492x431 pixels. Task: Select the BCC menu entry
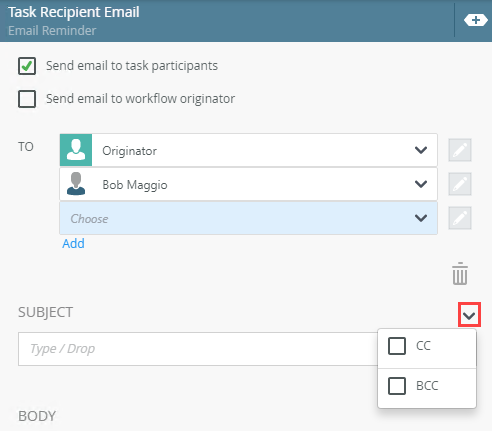(x=427, y=388)
